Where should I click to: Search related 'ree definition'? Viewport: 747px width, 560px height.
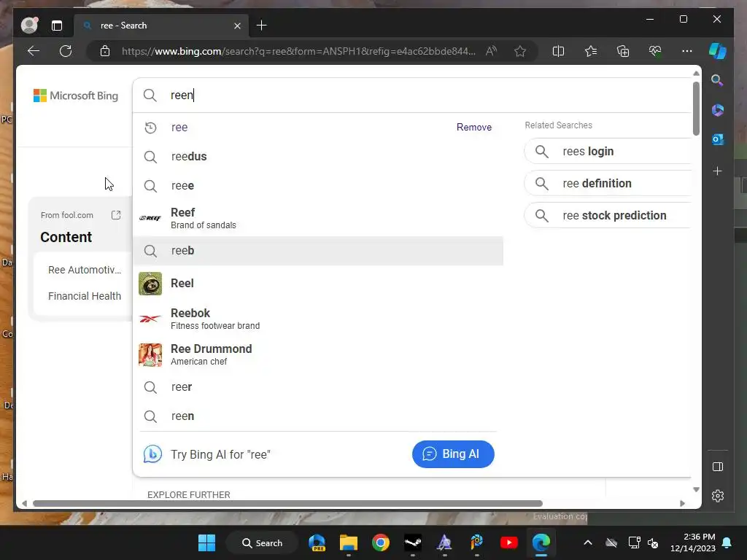click(608, 183)
